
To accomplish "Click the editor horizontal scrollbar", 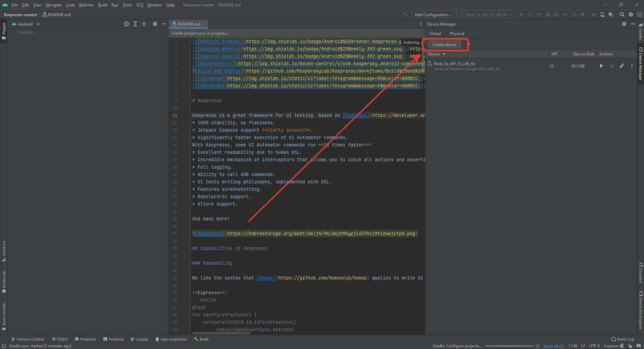I will [221, 333].
